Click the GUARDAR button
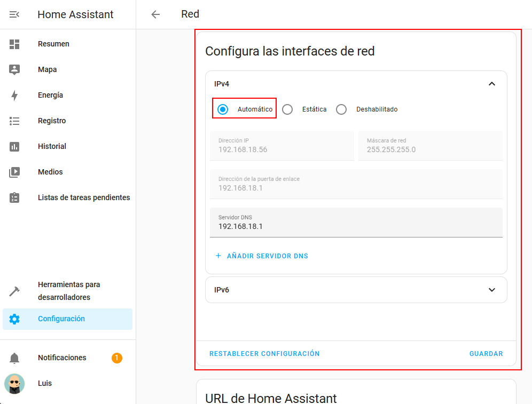Image resolution: width=532 pixels, height=404 pixels. [486, 354]
